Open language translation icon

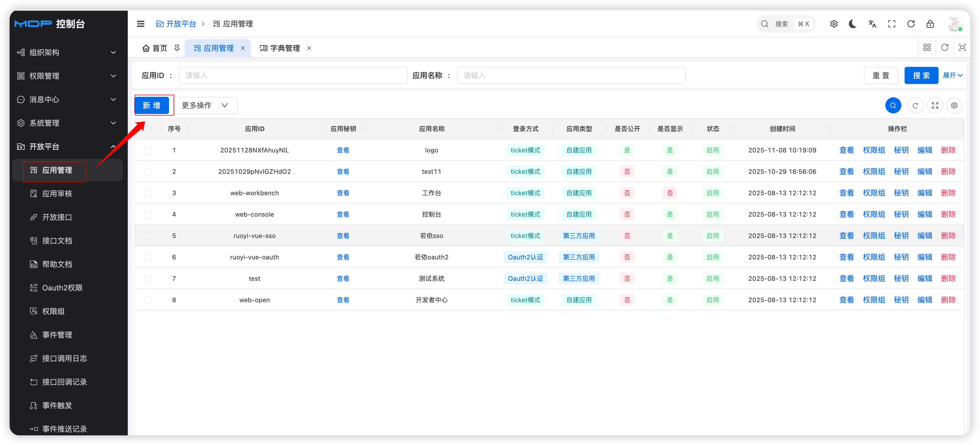point(872,24)
